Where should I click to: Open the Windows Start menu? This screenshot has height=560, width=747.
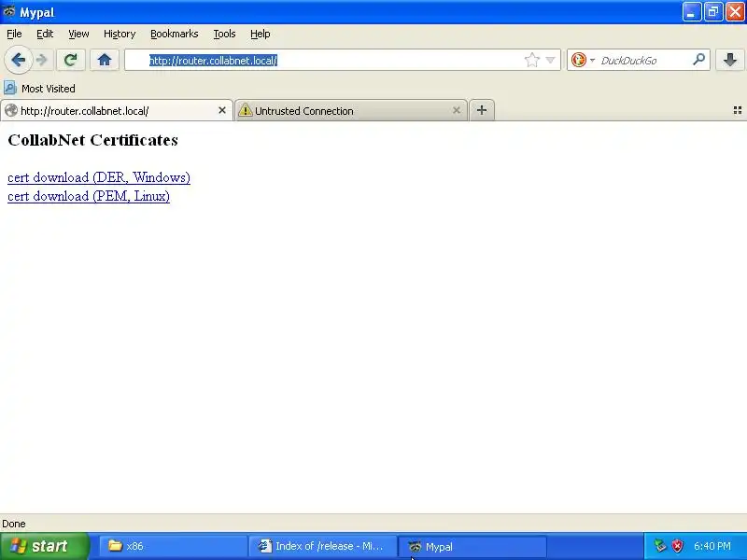point(44,546)
